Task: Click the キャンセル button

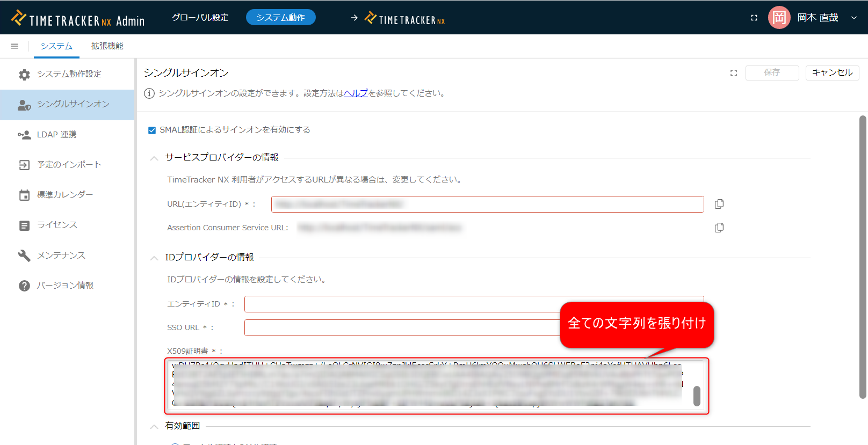Action: 832,72
